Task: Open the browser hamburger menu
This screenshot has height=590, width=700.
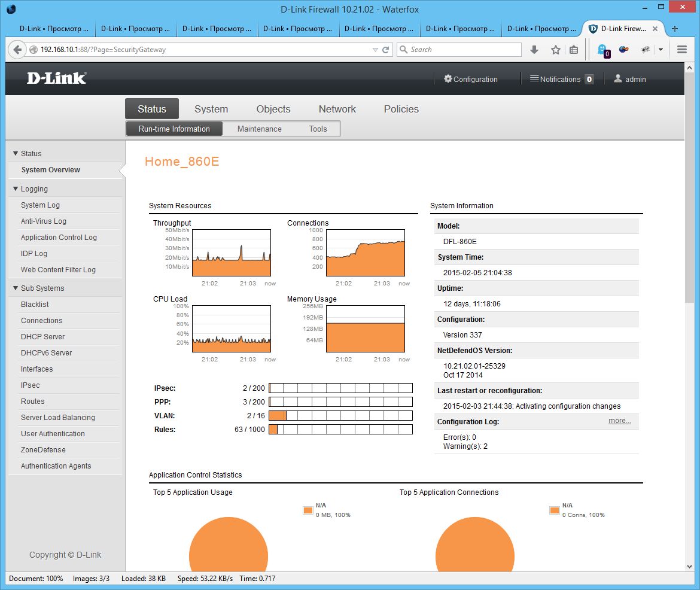Action: (682, 50)
